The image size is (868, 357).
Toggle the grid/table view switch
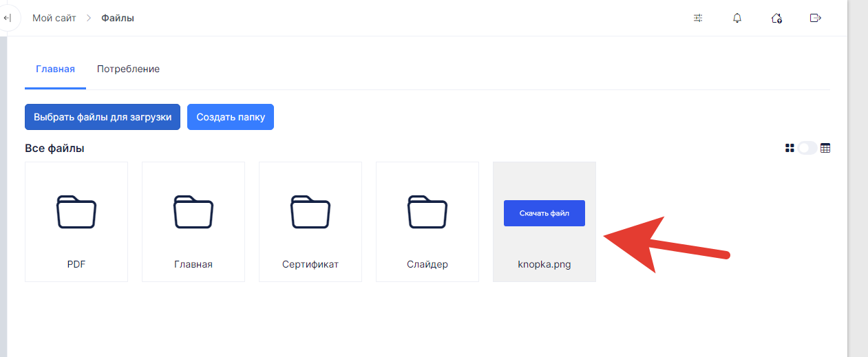click(x=807, y=148)
